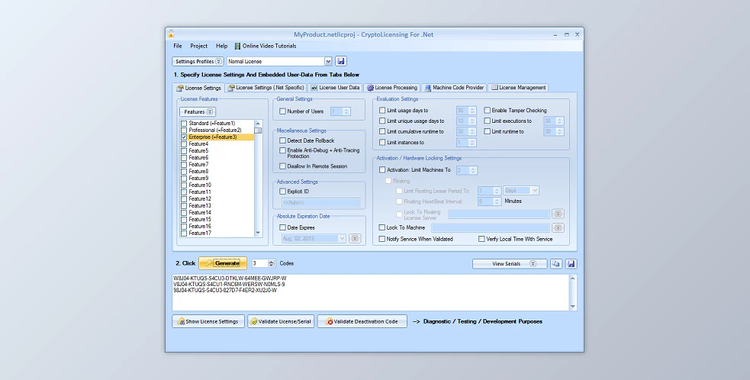Switch to Machine Code Provider tab

pos(454,88)
